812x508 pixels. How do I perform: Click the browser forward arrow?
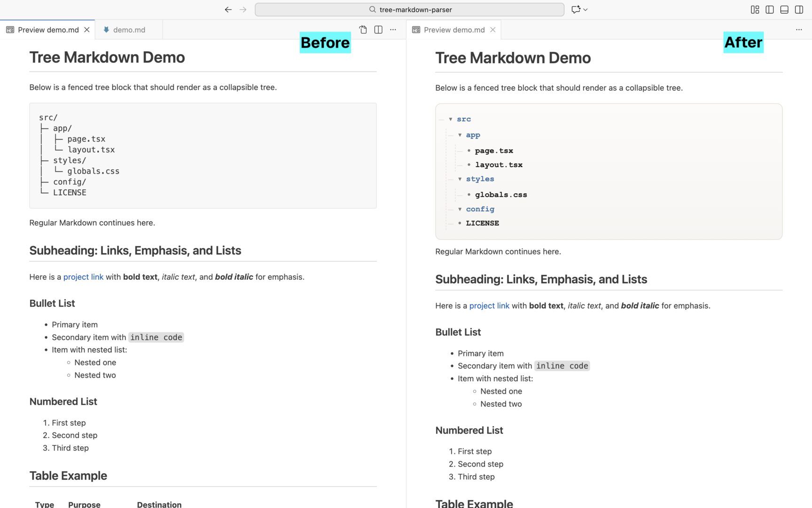[x=243, y=9]
